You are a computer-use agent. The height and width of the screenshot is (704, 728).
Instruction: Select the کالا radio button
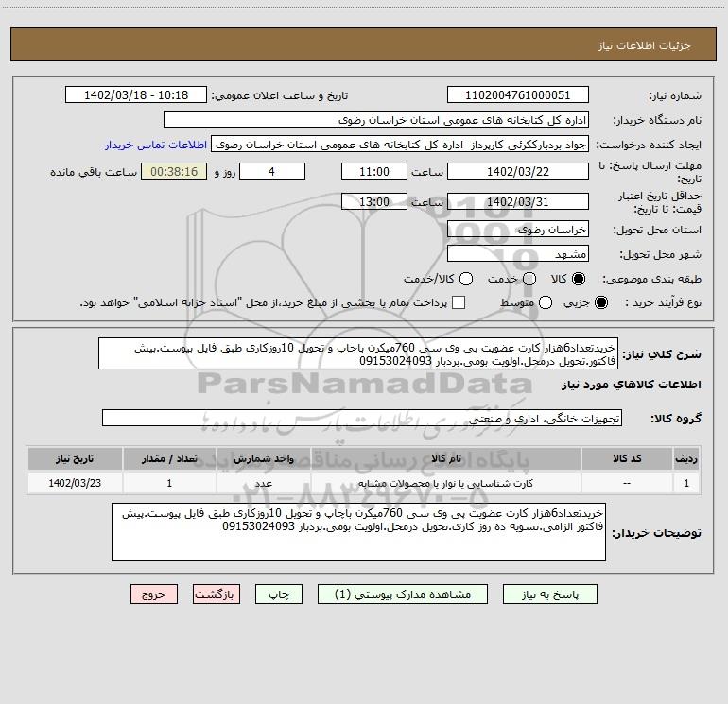(x=579, y=279)
